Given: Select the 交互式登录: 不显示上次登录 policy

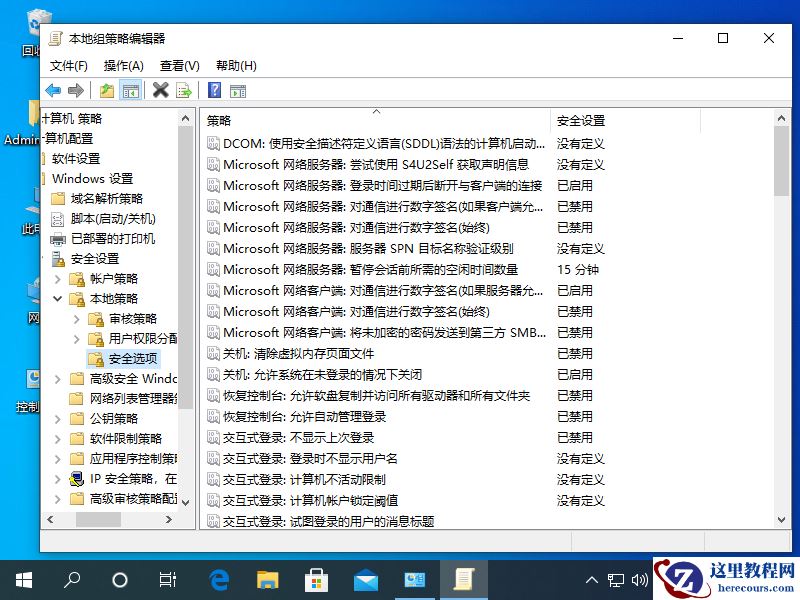Looking at the screenshot, I should click(x=300, y=437).
